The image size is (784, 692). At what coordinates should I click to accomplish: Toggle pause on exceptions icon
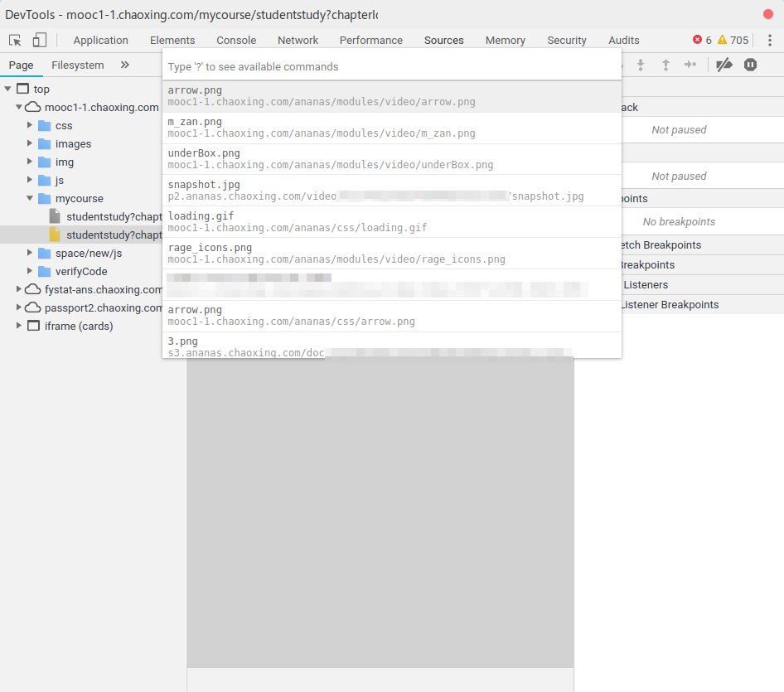pos(750,65)
